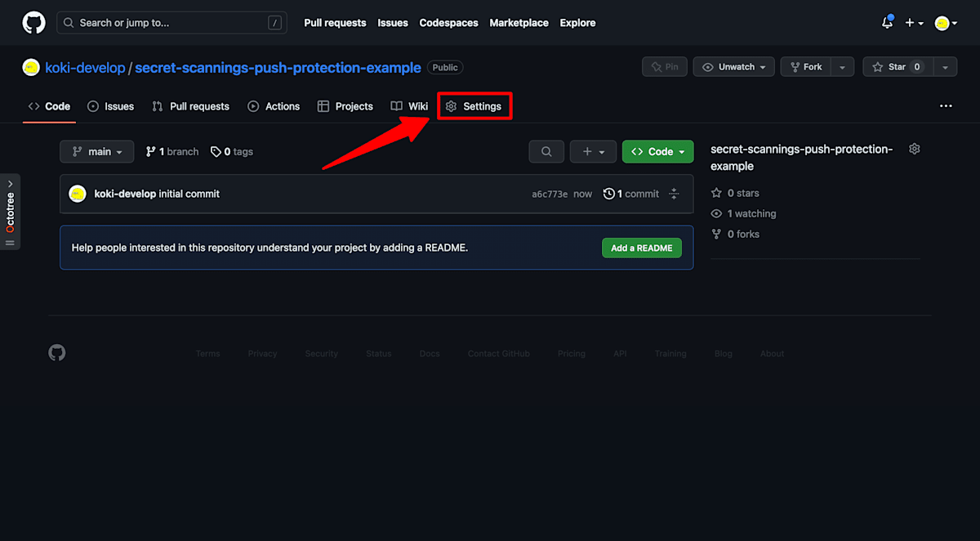Open the green Code dropdown button
The height and width of the screenshot is (541, 980).
pos(657,151)
